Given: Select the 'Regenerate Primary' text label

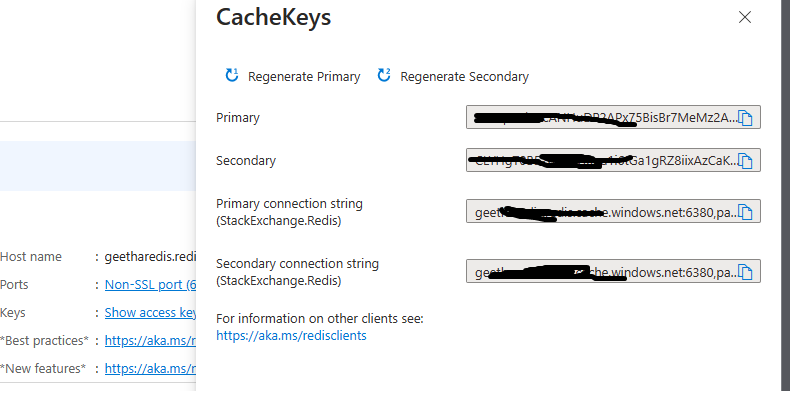Looking at the screenshot, I should pyautogui.click(x=304, y=77).
